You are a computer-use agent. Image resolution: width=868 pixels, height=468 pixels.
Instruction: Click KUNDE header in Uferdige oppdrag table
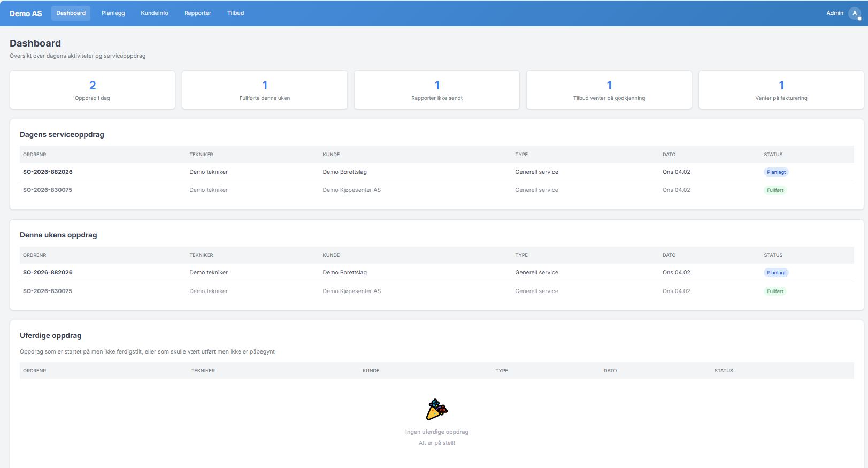pyautogui.click(x=371, y=371)
